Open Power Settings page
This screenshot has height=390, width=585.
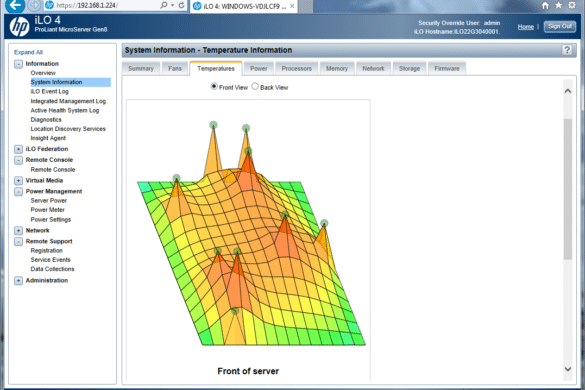50,220
